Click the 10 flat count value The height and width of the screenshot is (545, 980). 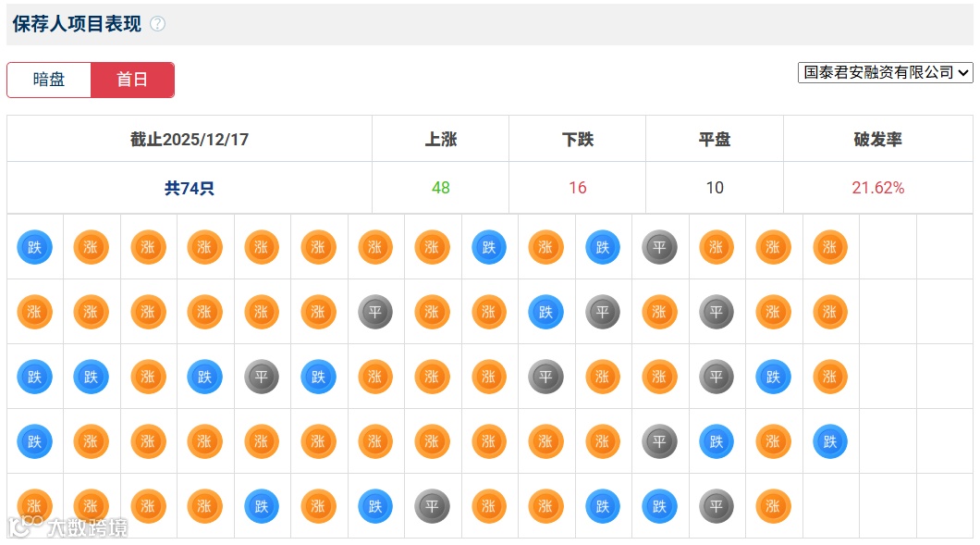click(715, 188)
